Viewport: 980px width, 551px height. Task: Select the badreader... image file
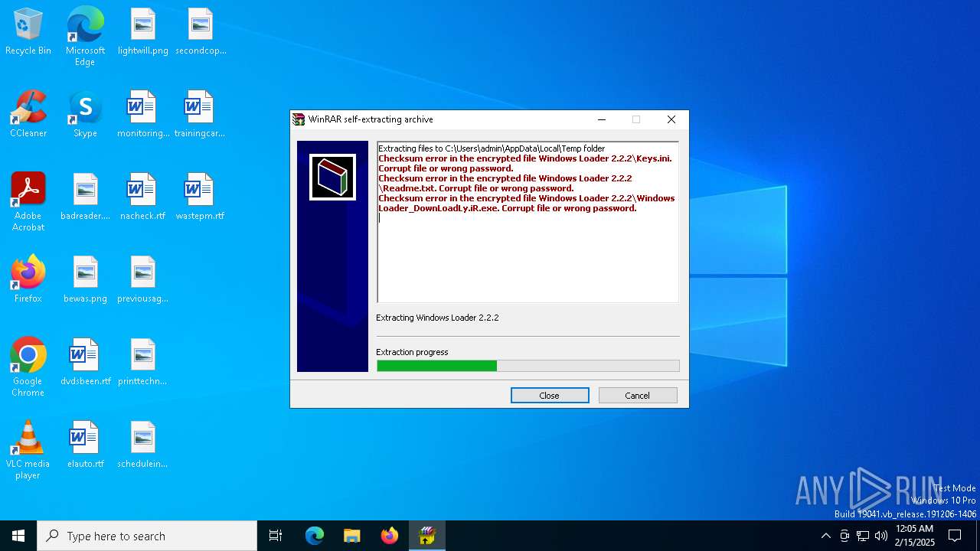pos(85,197)
